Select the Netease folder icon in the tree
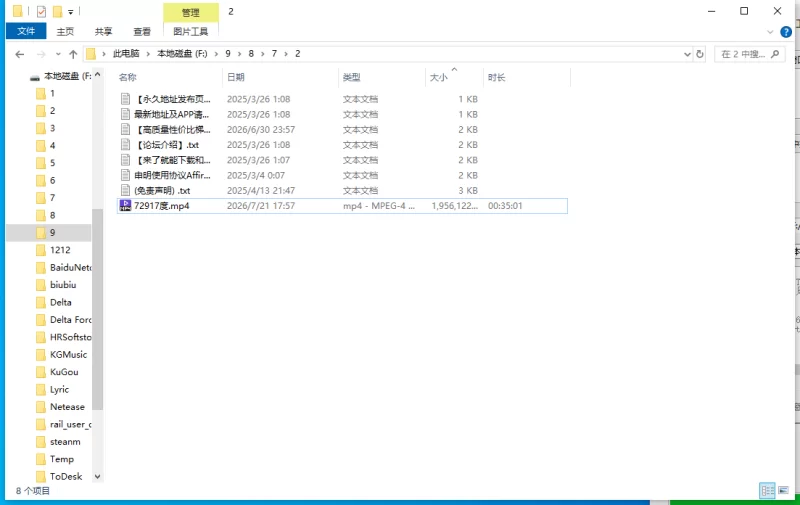The image size is (800, 505). (x=41, y=407)
